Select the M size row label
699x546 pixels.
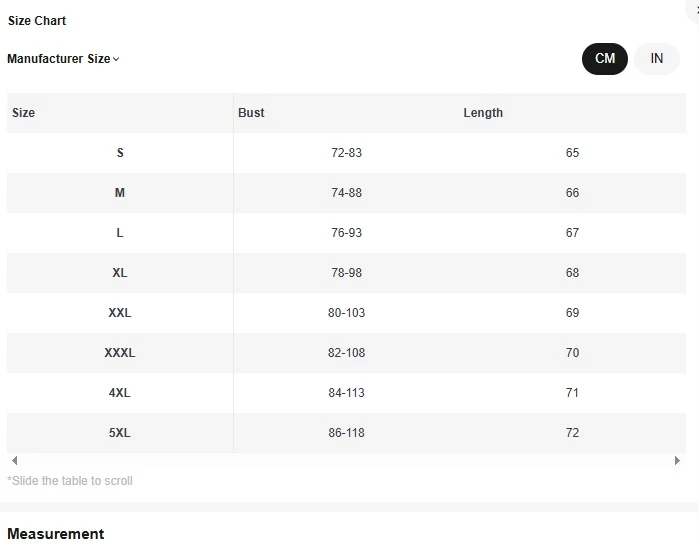120,193
